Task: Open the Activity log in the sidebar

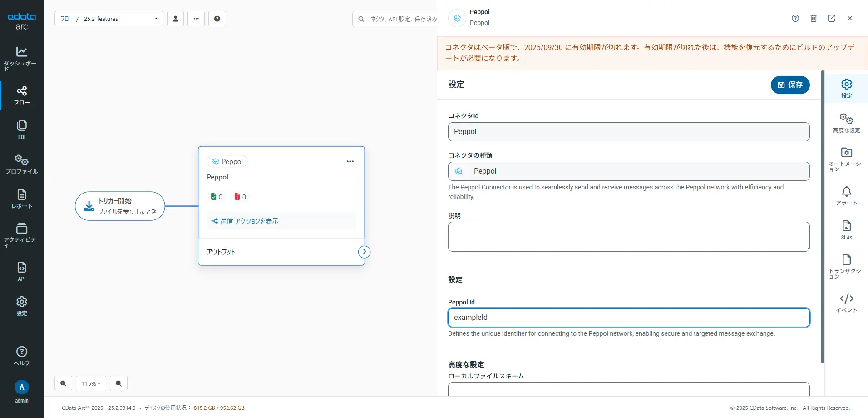Action: pyautogui.click(x=21, y=234)
